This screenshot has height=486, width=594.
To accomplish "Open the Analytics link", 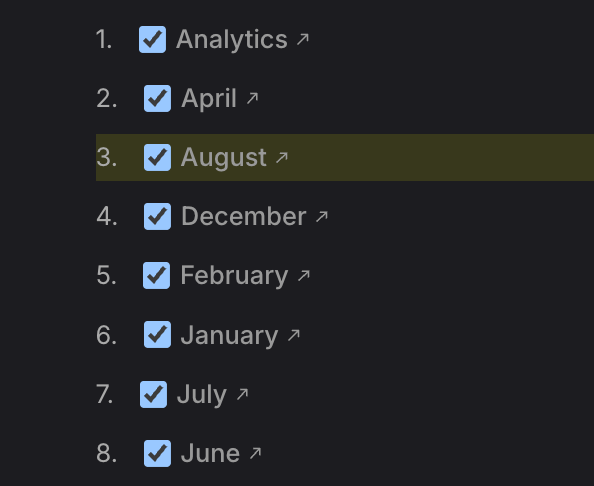I will [232, 40].
